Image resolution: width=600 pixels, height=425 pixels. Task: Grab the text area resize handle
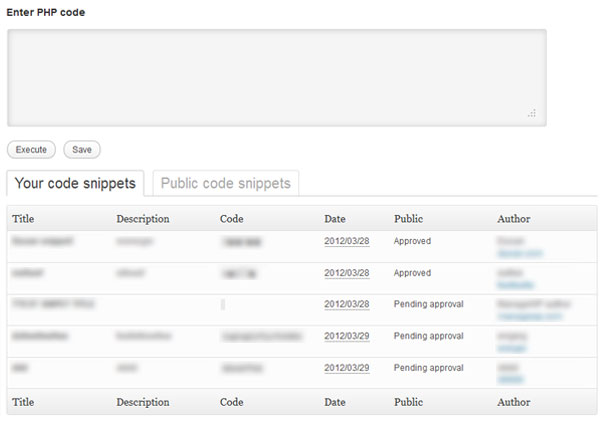(x=532, y=114)
